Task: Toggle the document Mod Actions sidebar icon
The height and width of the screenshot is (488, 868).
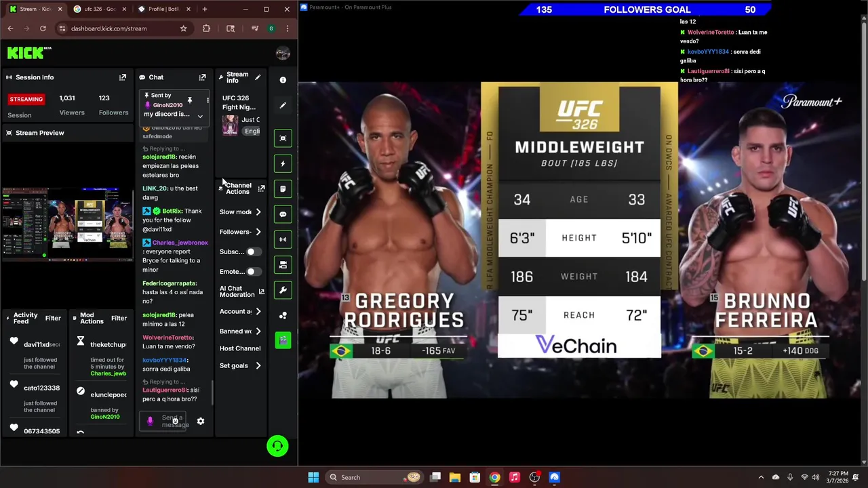Action: (283, 189)
